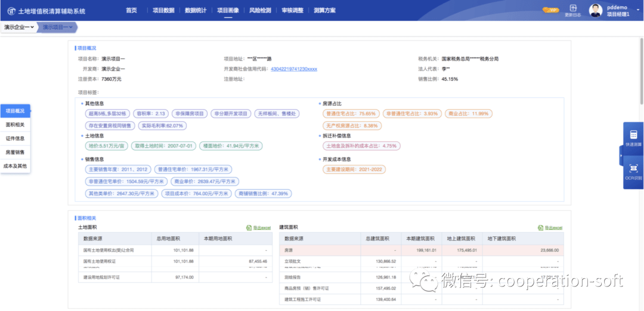This screenshot has width=644, height=311.
Task: Click the page vertical scrollbar thumb
Action: coord(641,71)
